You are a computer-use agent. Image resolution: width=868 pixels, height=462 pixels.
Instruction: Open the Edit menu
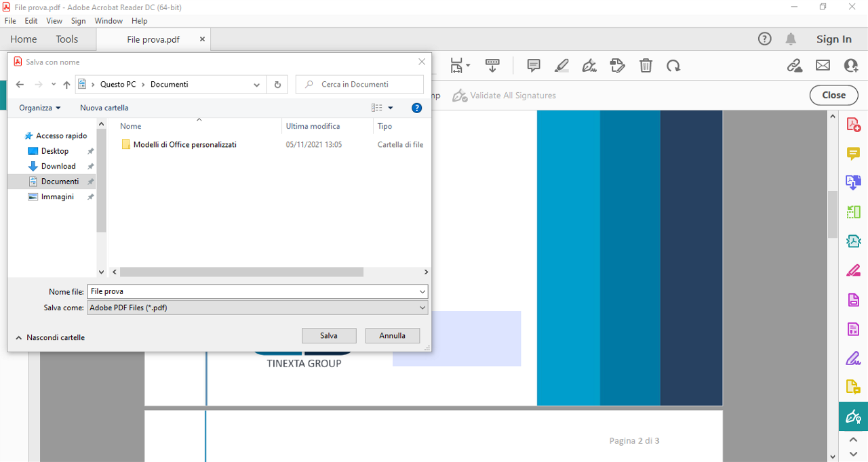pyautogui.click(x=31, y=21)
